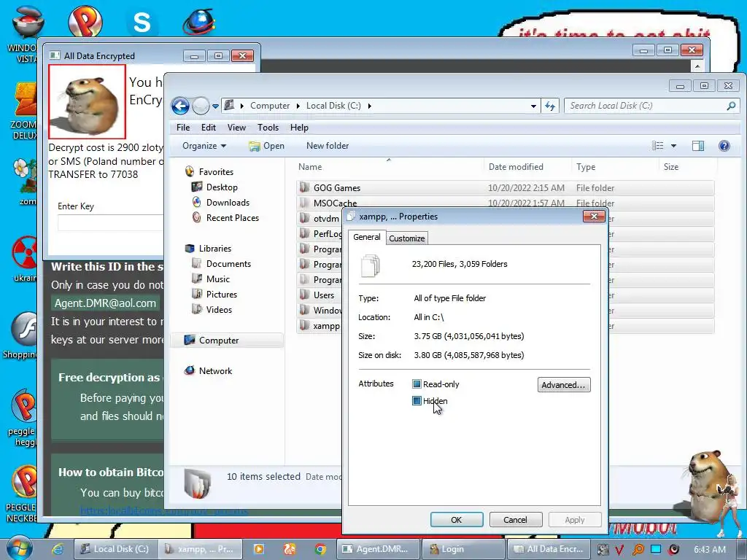This screenshot has height=560, width=747.
Task: Click the 6:43 AM clock
Action: click(x=709, y=550)
